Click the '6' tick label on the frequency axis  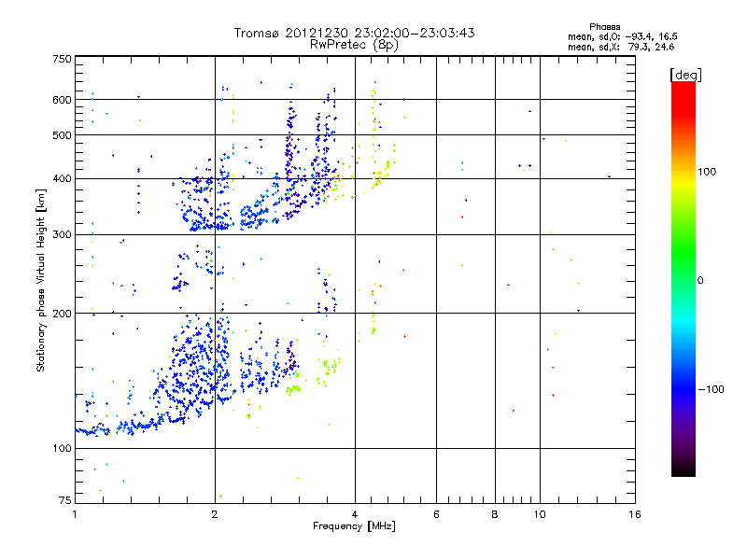436,514
